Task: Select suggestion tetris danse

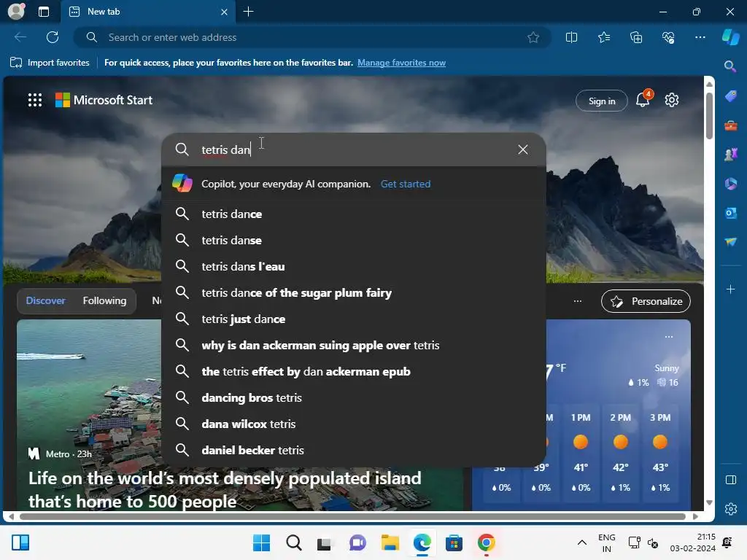Action: (x=354, y=240)
